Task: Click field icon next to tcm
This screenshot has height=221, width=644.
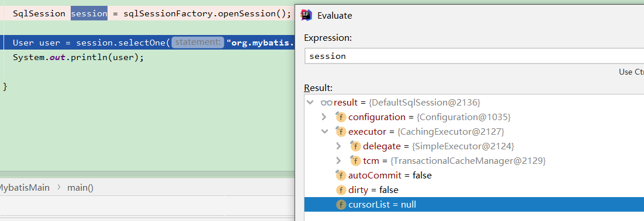Action: tap(355, 161)
